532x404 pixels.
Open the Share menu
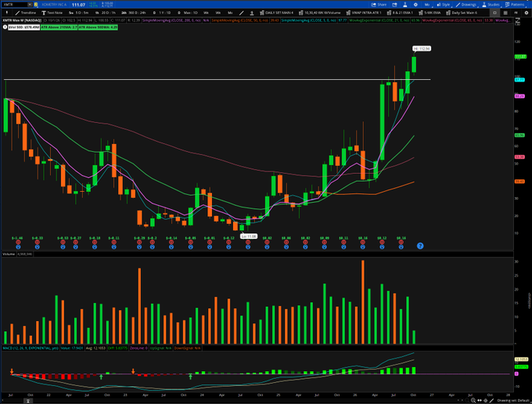click(379, 5)
